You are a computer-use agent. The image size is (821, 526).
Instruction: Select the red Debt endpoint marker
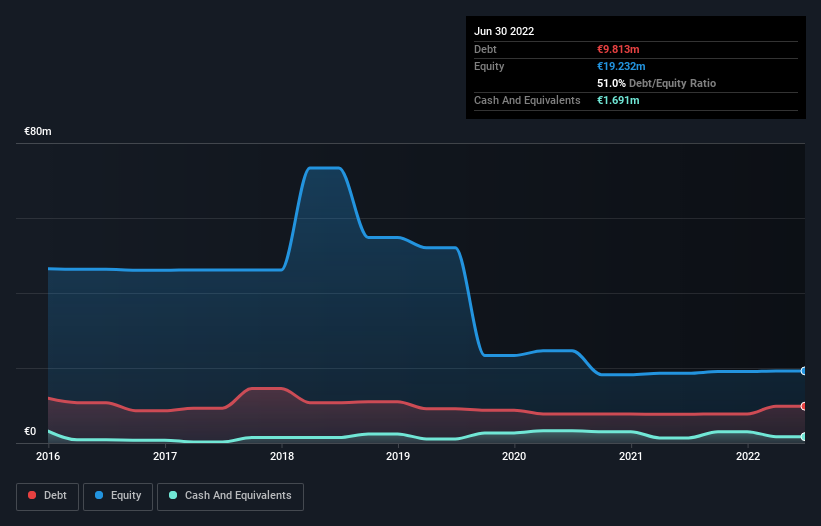(x=804, y=406)
